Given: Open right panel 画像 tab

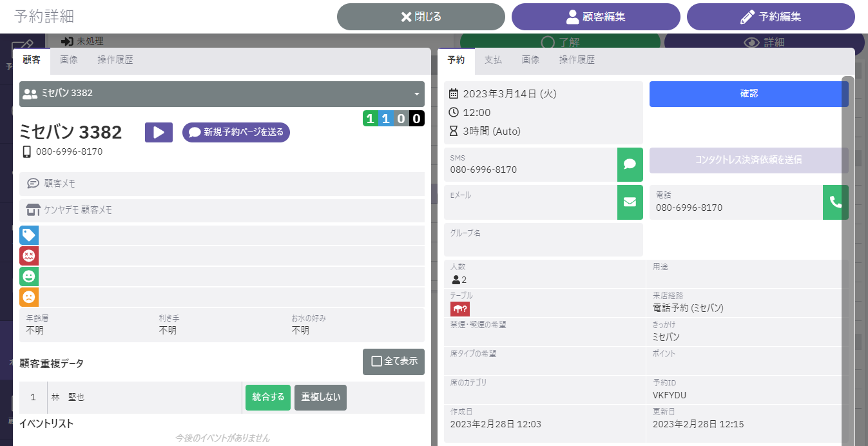Looking at the screenshot, I should pyautogui.click(x=530, y=60).
